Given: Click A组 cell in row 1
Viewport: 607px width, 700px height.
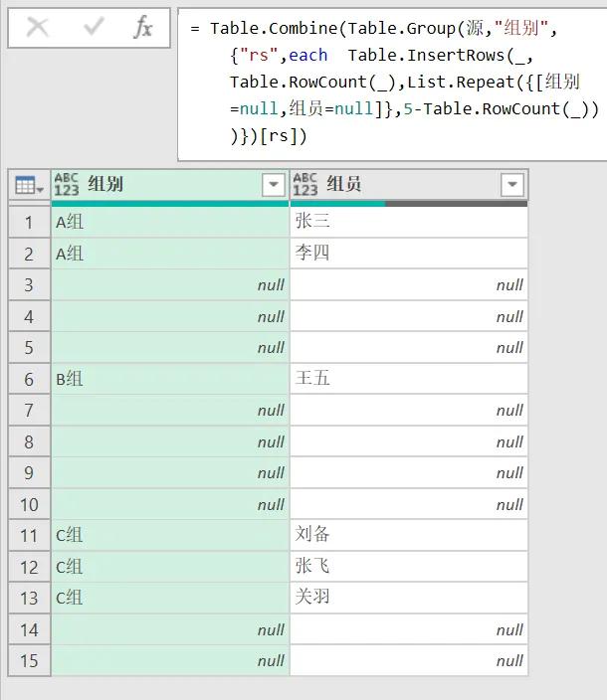Looking at the screenshot, I should (170, 222).
